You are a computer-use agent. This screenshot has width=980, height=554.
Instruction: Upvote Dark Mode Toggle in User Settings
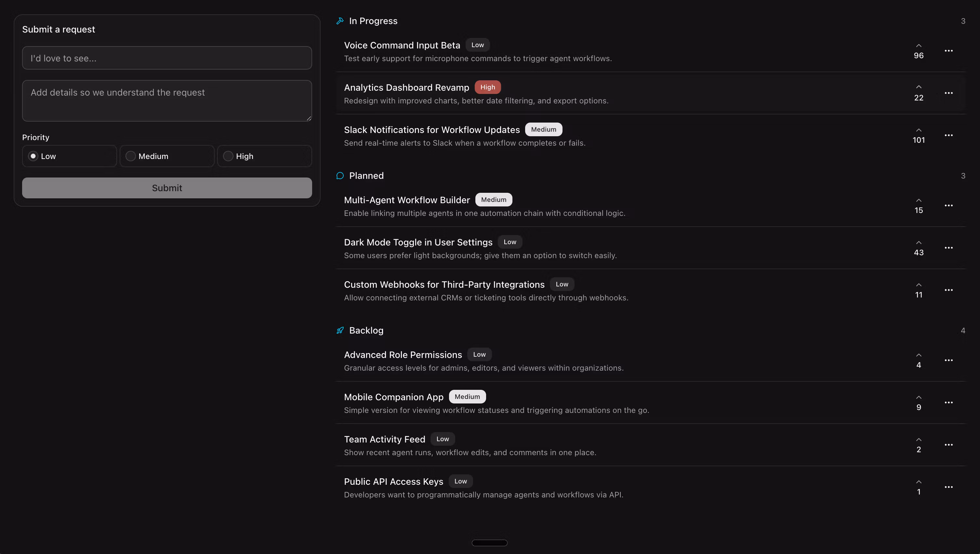tap(918, 243)
